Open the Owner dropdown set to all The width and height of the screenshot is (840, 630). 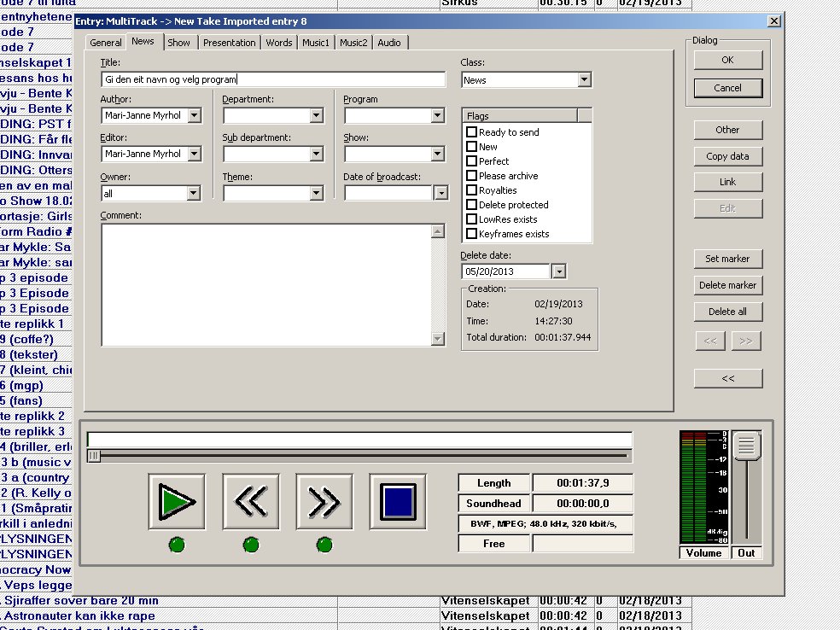[194, 193]
